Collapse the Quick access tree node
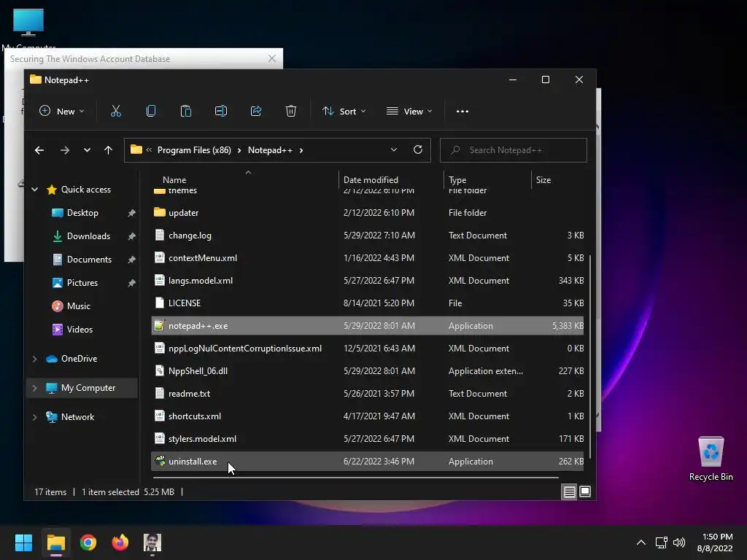Screen dimensions: 747x560 [x=34, y=190]
